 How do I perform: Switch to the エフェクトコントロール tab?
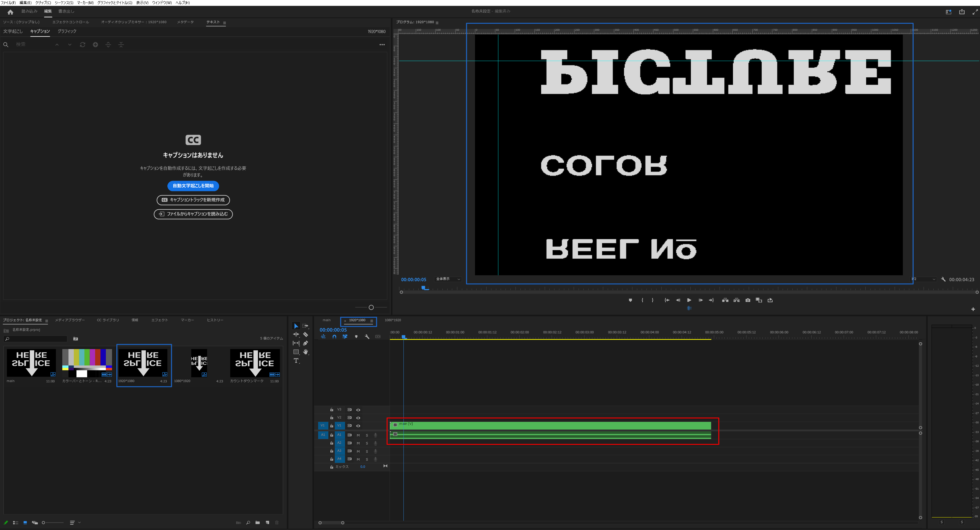70,22
